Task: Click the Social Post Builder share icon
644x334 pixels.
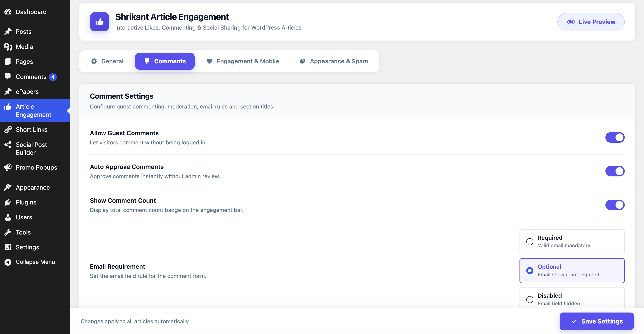Action: tap(8, 144)
